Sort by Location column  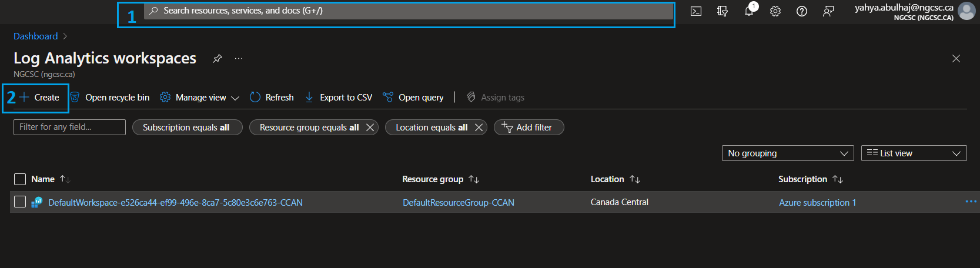616,179
